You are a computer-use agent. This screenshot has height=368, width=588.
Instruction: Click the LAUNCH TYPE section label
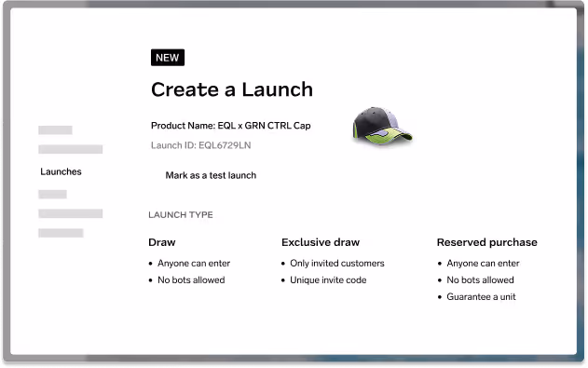click(x=181, y=214)
